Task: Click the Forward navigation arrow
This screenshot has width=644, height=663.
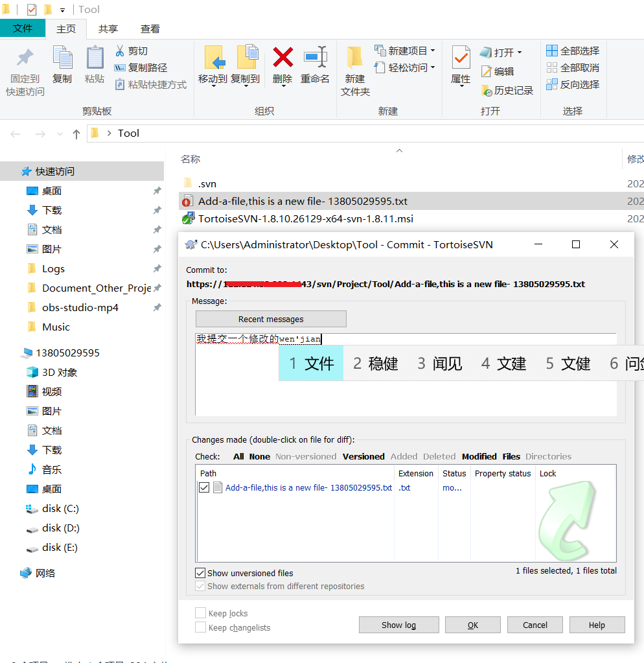Action: click(x=40, y=134)
